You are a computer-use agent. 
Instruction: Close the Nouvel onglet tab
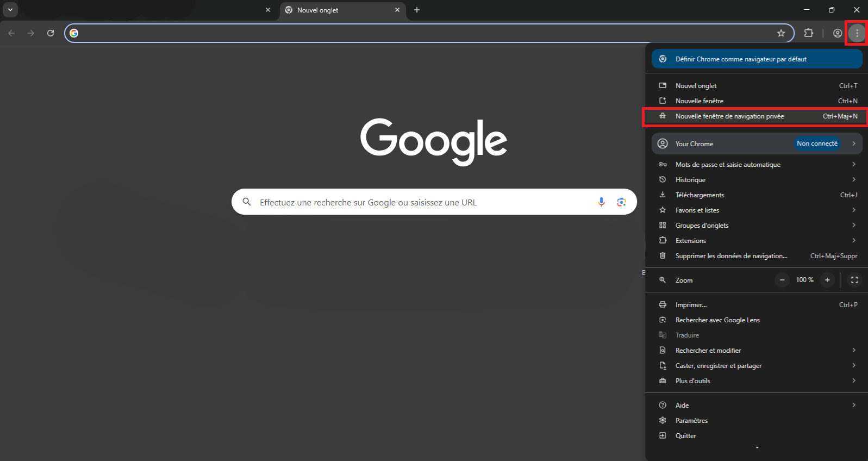[x=397, y=10]
